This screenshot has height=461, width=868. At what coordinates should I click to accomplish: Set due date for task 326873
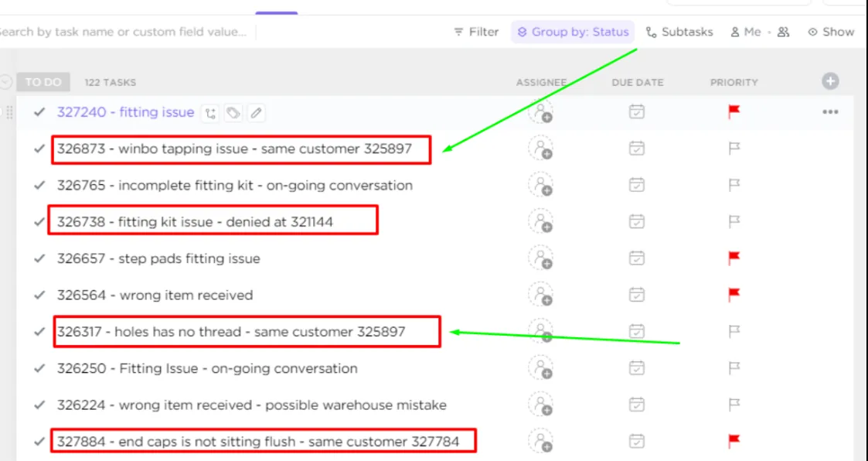[x=637, y=148]
